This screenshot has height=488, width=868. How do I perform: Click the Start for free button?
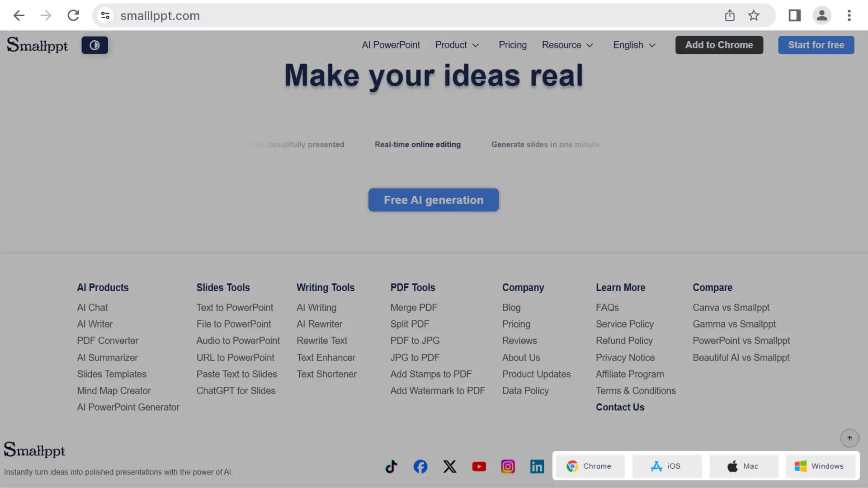[x=816, y=45]
